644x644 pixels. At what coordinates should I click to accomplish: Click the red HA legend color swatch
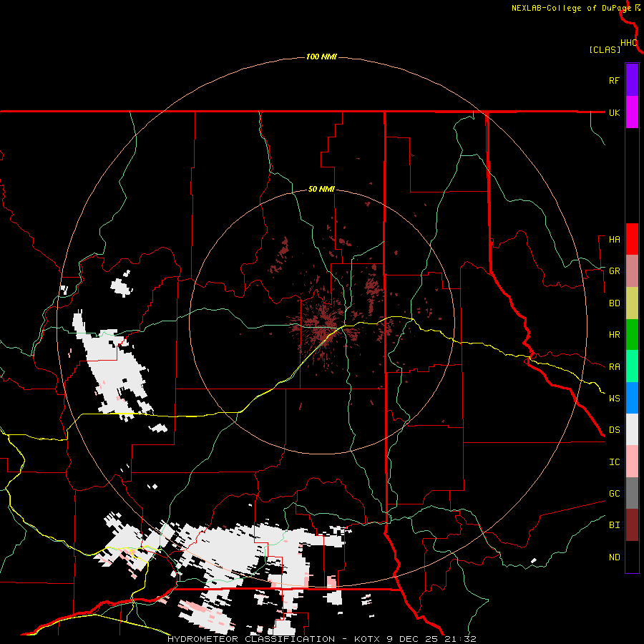click(x=632, y=239)
